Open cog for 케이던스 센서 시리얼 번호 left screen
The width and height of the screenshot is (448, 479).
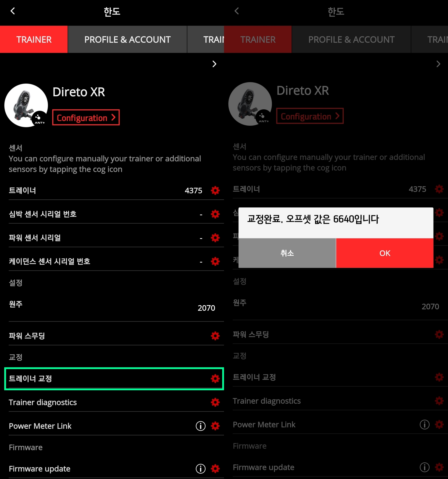click(215, 261)
